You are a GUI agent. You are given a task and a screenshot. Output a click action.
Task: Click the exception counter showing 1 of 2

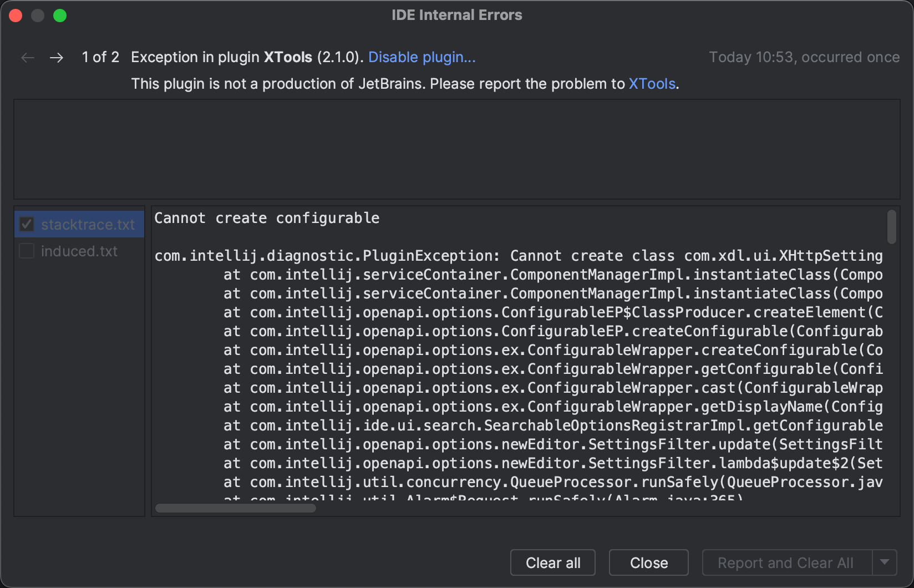click(100, 57)
